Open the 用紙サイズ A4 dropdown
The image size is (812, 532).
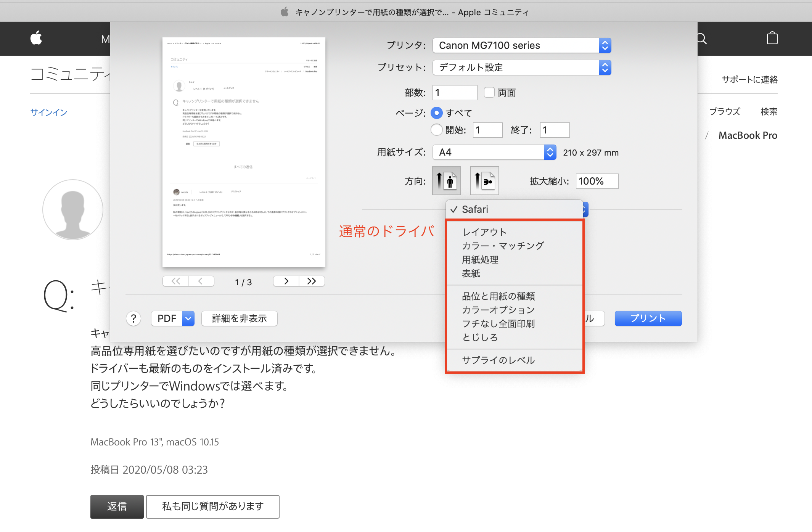[494, 152]
